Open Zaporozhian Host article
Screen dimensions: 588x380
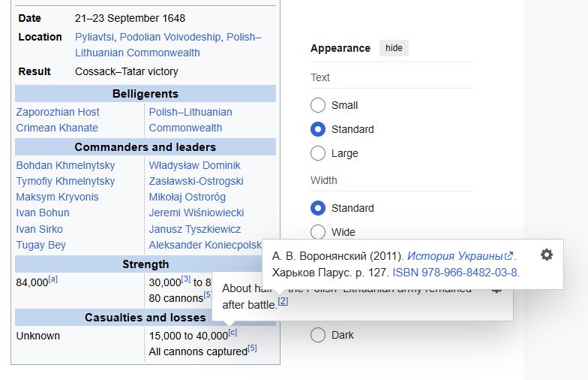[x=58, y=113]
